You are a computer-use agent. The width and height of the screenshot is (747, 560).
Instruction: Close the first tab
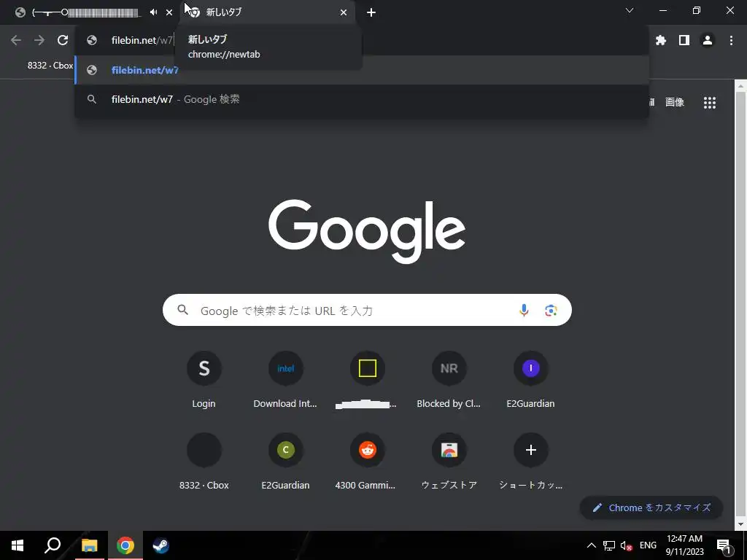169,12
